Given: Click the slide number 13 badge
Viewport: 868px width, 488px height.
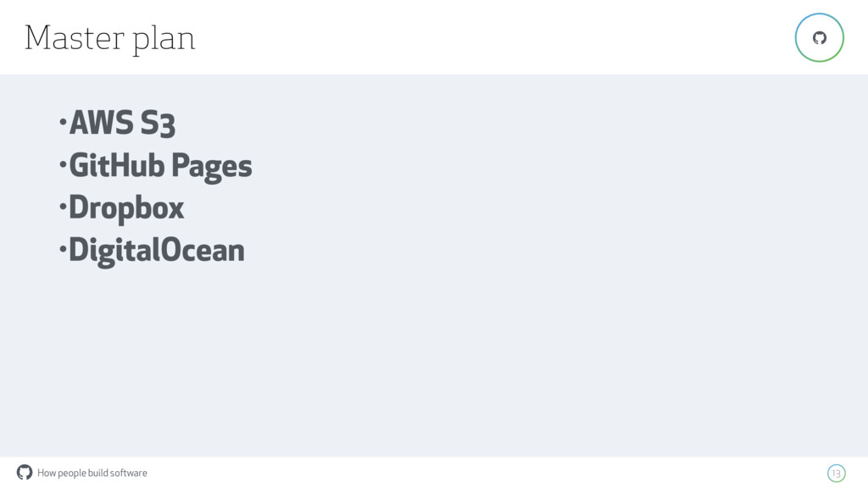Looking at the screenshot, I should tap(836, 473).
